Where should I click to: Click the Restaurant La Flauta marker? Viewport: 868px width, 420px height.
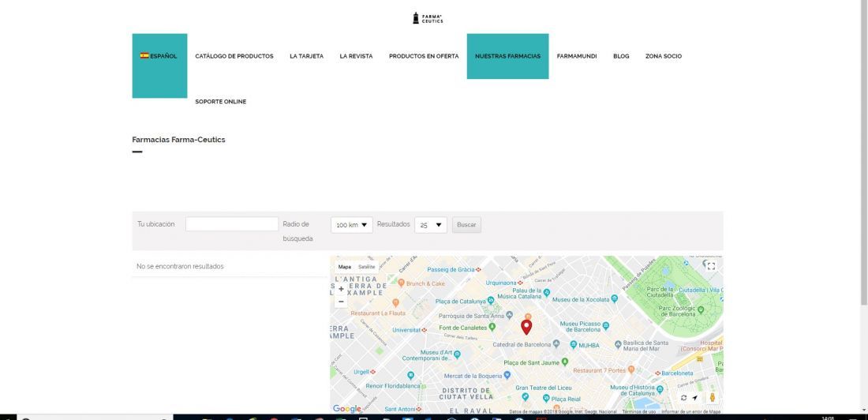tap(395, 302)
